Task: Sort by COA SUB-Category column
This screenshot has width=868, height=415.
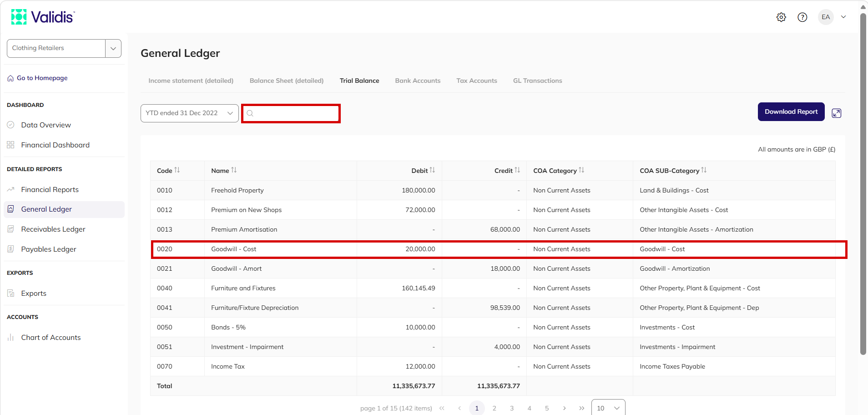Action: click(x=704, y=170)
